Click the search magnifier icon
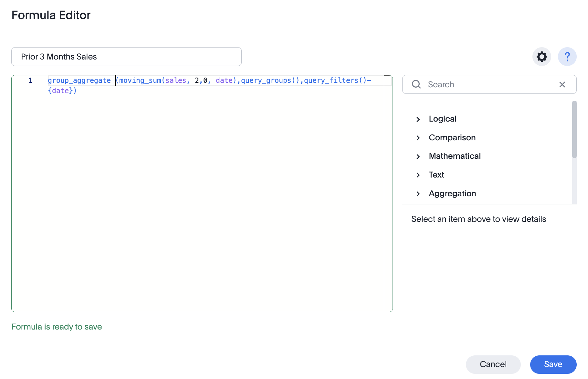This screenshot has width=588, height=379. tap(416, 84)
